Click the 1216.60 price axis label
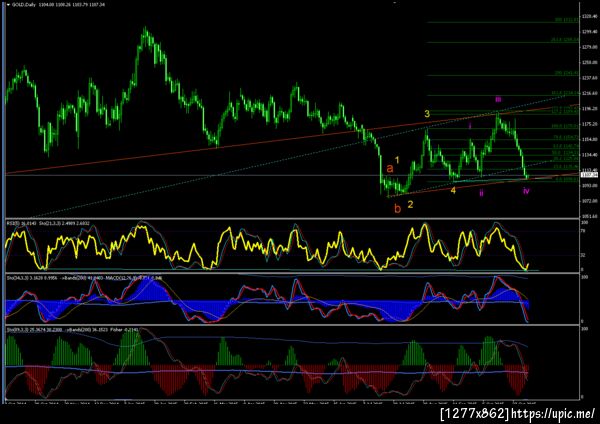 pos(589,93)
